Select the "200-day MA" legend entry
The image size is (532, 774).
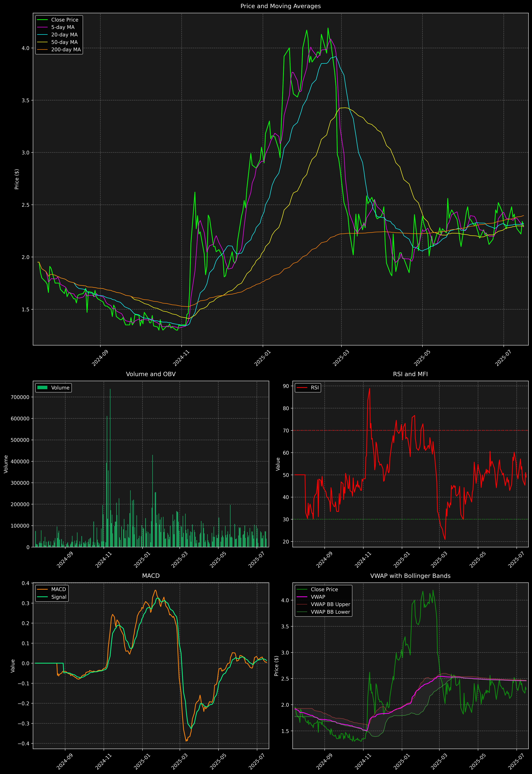click(x=66, y=50)
